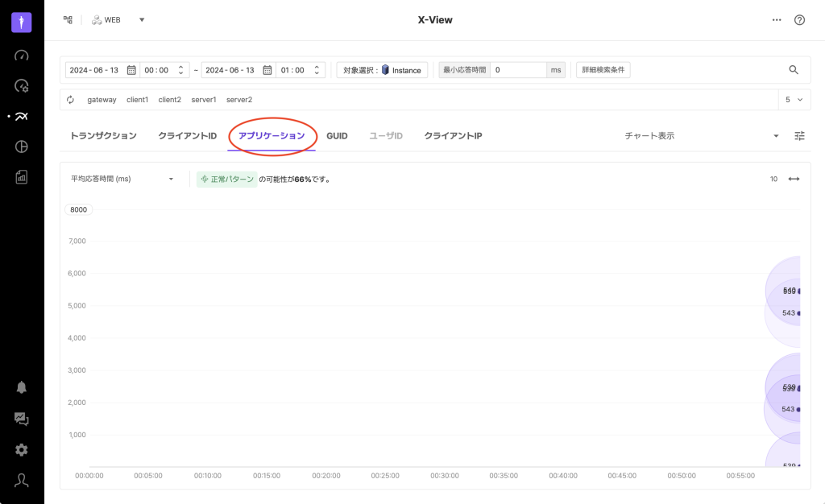This screenshot has height=504, width=825.
Task: Expand the WEB domain dropdown
Action: [x=142, y=20]
